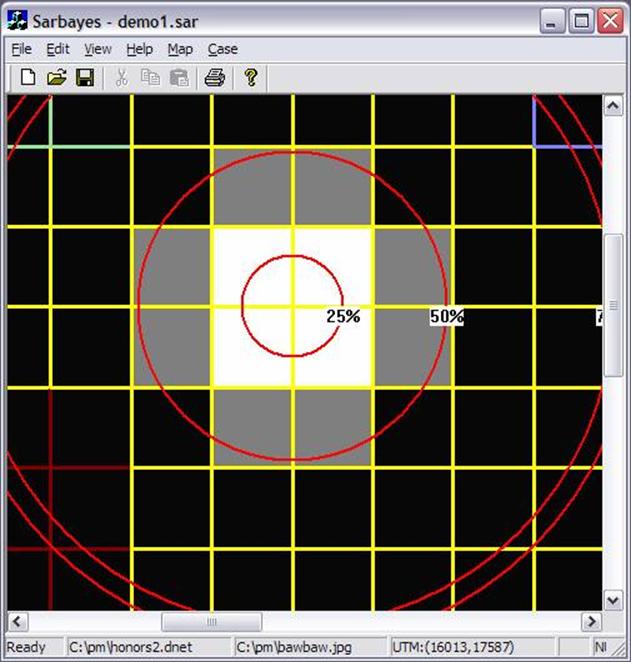
Task: Open a file with the folder icon
Action: 57,77
